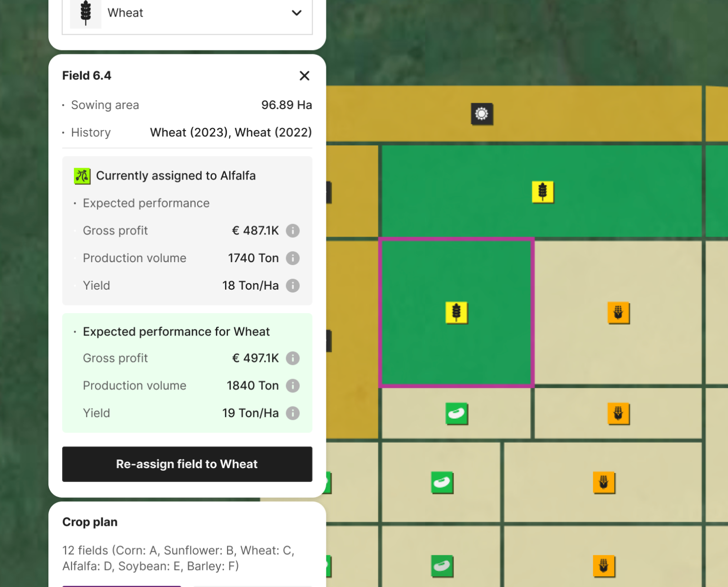Select corn marker right of highlighted field
Image resolution: width=728 pixels, height=587 pixels.
tap(618, 313)
